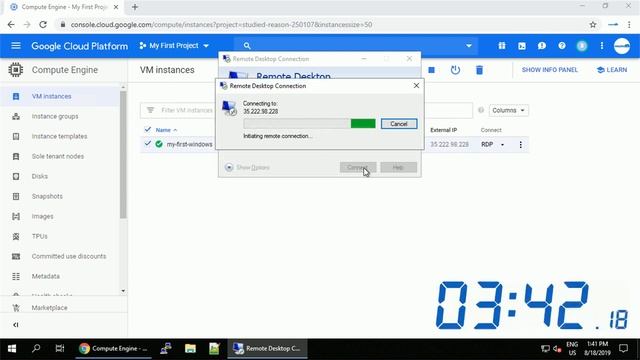Click the sidebar vertical scrollbar

pyautogui.click(x=123, y=154)
